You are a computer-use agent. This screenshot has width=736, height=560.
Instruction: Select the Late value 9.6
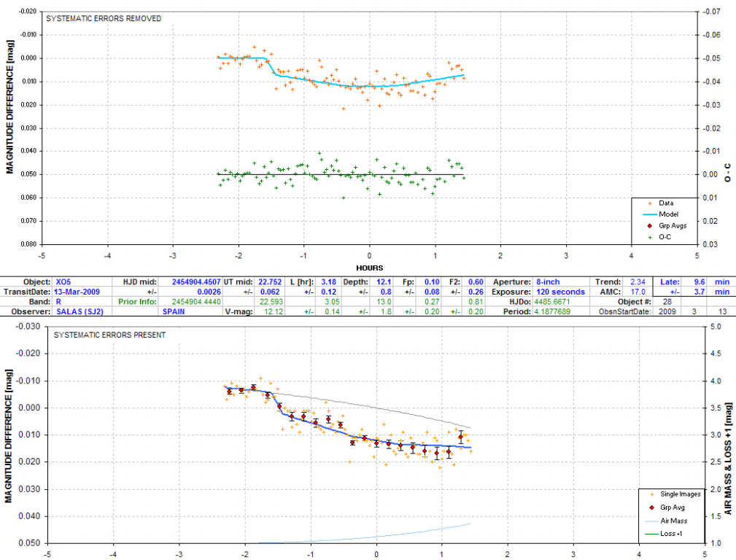(700, 281)
